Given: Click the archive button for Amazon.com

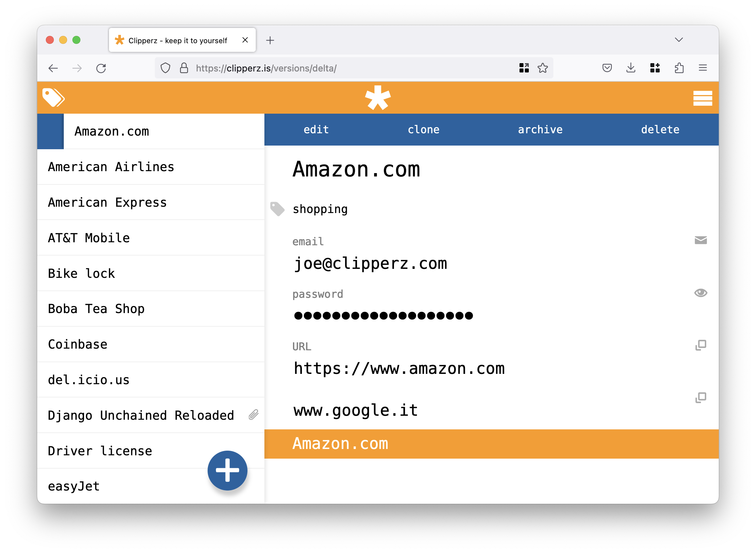Looking at the screenshot, I should pos(540,130).
